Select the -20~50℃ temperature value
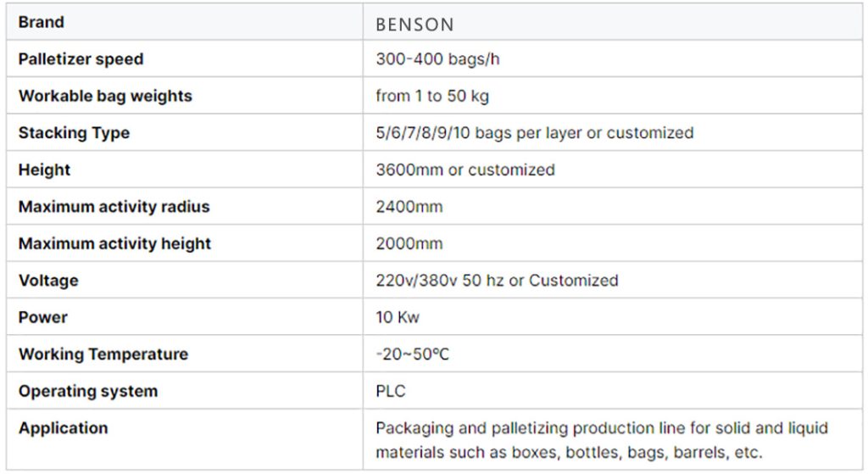 coord(412,354)
